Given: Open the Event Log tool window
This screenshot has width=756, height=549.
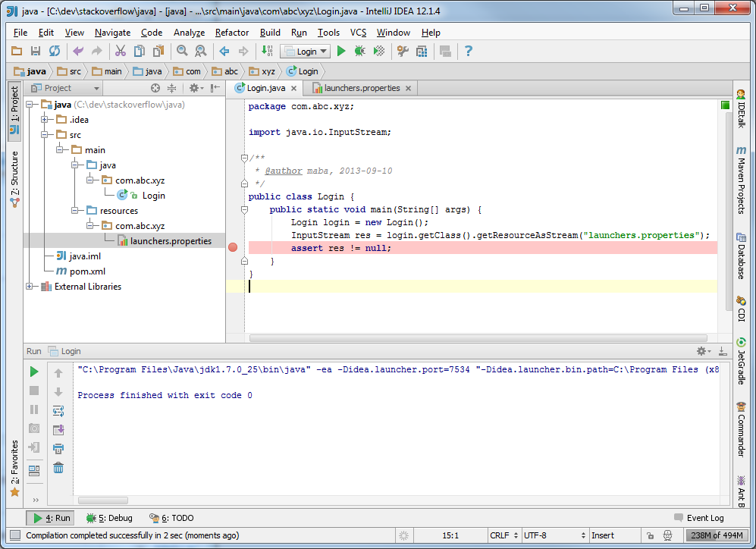Looking at the screenshot, I should point(698,518).
